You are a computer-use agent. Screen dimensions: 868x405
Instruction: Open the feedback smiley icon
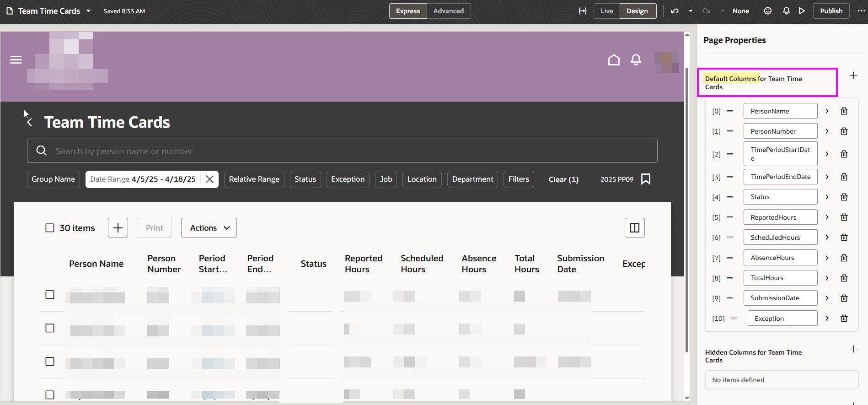tap(768, 11)
